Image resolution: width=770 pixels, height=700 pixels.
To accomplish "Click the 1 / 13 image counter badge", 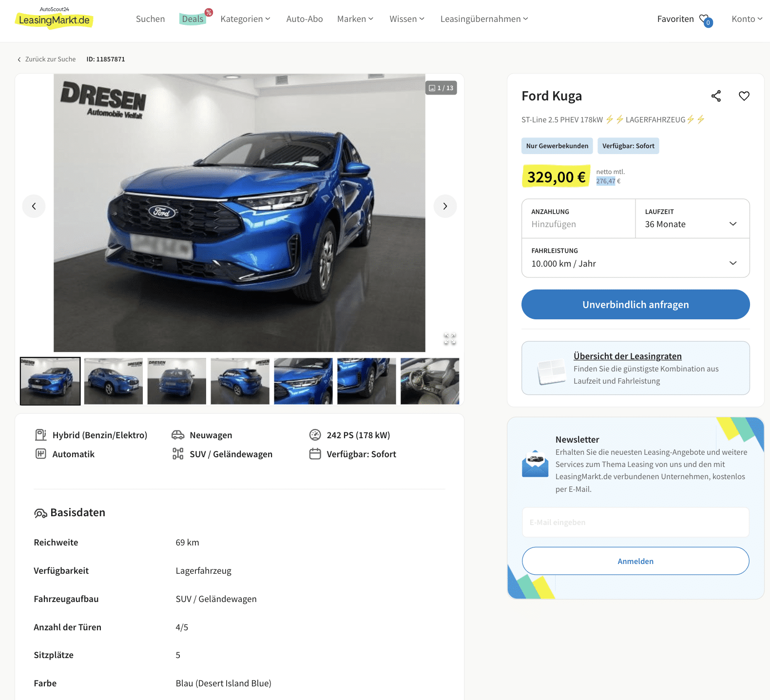I will [441, 88].
